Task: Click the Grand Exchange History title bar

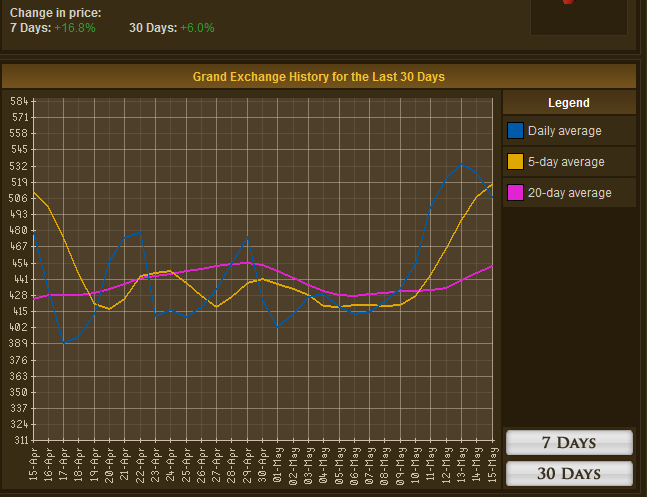Action: pos(319,76)
